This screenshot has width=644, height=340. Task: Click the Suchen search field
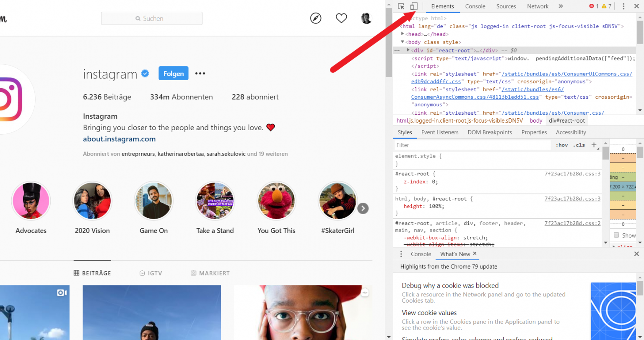152,18
